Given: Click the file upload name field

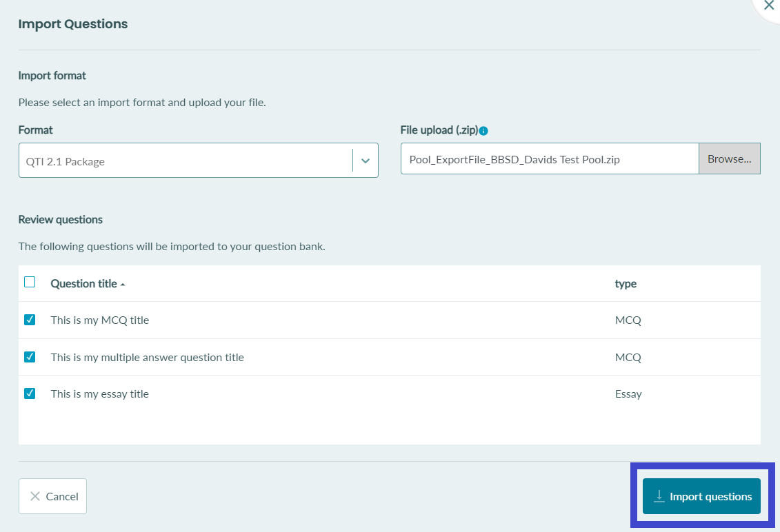Looking at the screenshot, I should pyautogui.click(x=550, y=158).
